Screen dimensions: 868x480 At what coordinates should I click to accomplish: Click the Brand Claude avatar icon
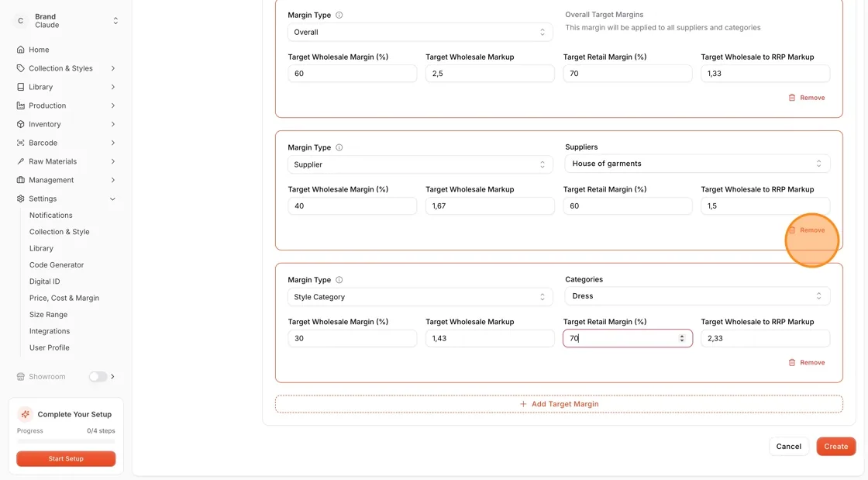(x=20, y=21)
